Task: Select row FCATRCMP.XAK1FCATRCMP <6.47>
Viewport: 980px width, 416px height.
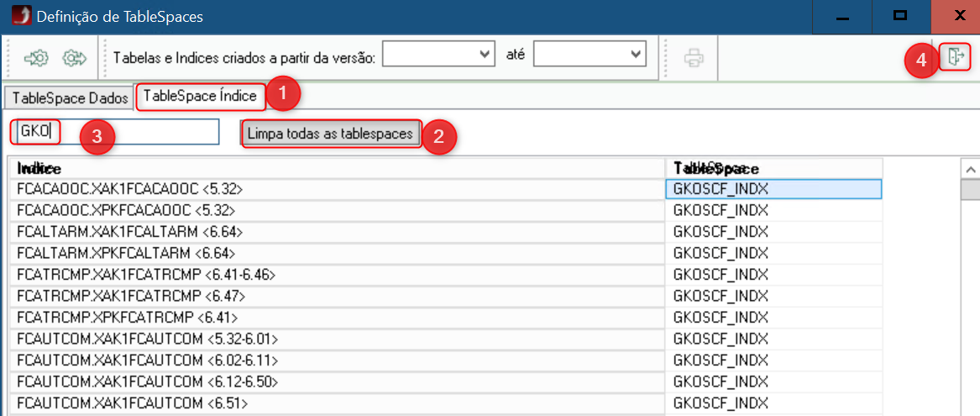Action: point(338,295)
